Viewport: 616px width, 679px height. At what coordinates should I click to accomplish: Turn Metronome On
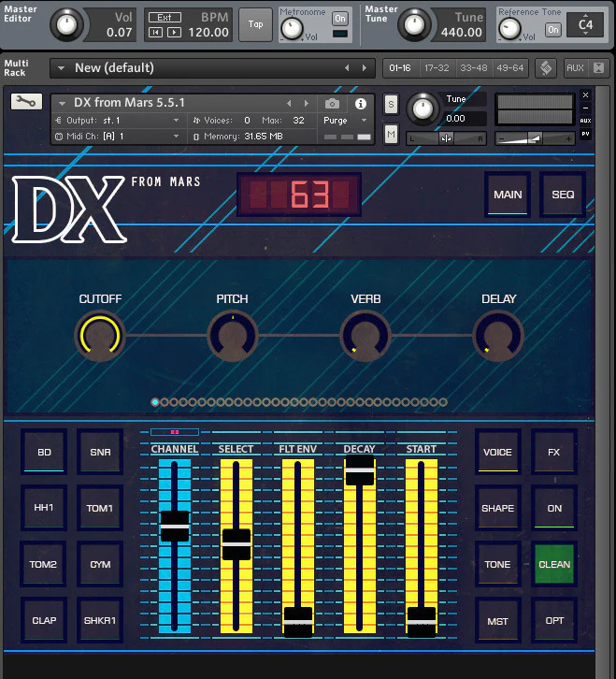tap(340, 18)
